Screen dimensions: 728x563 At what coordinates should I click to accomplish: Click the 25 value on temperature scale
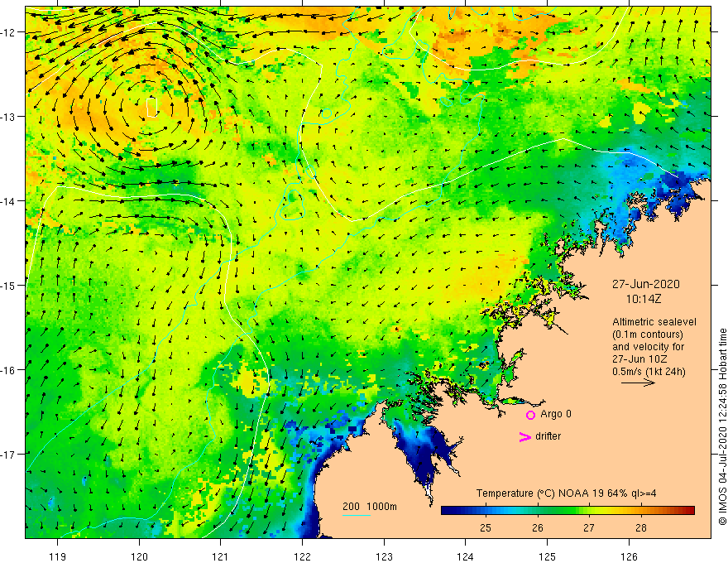[x=486, y=528]
